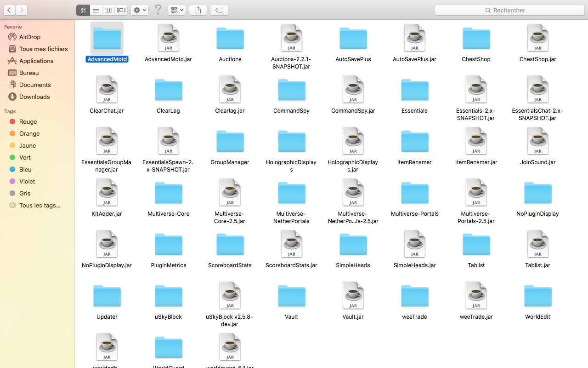This screenshot has height=368, width=588.
Task: Select the PluginMetrics folder
Action: [x=169, y=244]
